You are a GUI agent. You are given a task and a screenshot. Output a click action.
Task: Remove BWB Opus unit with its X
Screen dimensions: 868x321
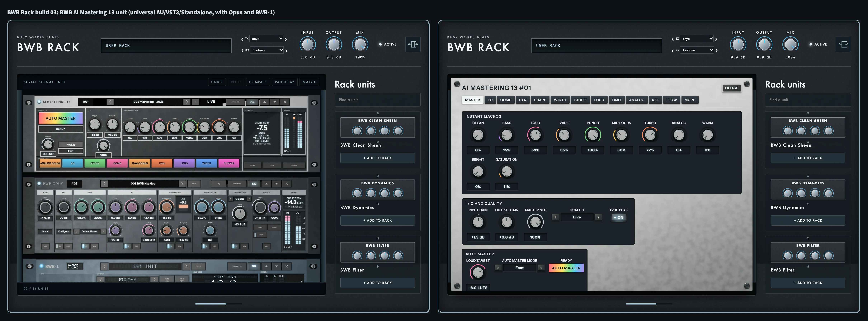pos(286,184)
